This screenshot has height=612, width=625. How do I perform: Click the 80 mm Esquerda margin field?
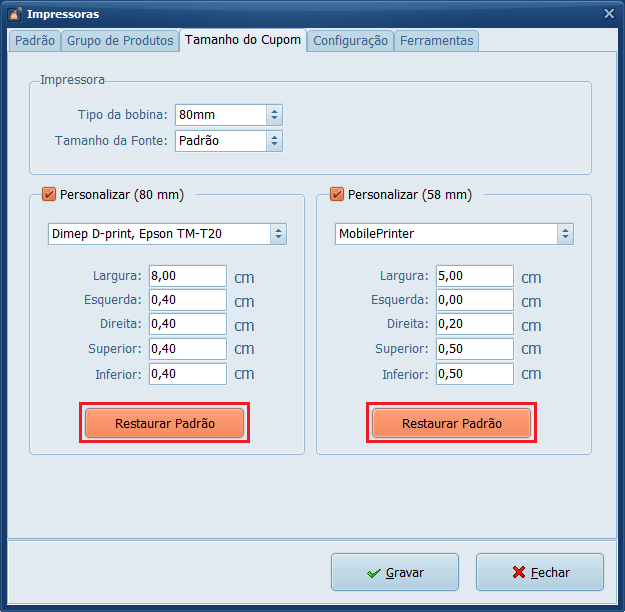pos(187,300)
